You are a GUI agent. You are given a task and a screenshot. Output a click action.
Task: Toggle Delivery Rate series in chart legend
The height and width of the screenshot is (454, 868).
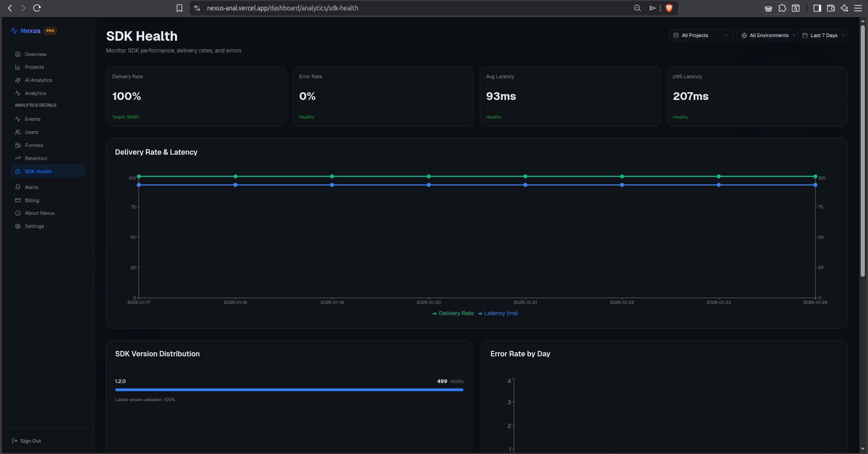tap(453, 313)
